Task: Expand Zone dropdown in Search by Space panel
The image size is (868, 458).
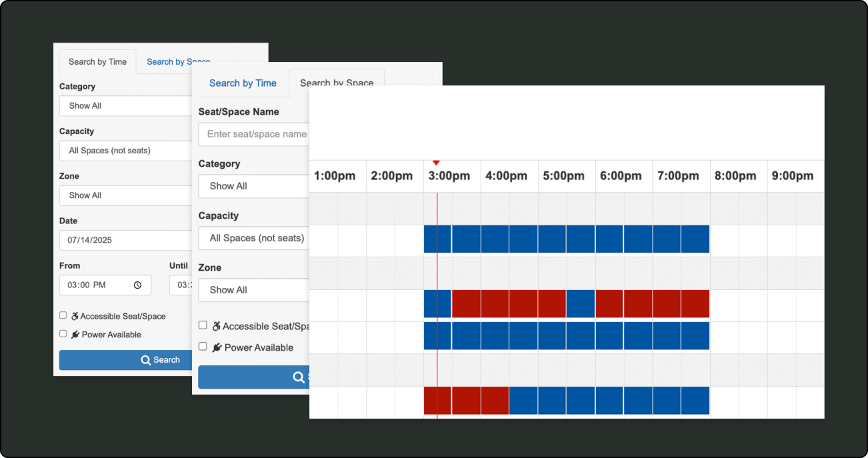Action: [x=254, y=290]
